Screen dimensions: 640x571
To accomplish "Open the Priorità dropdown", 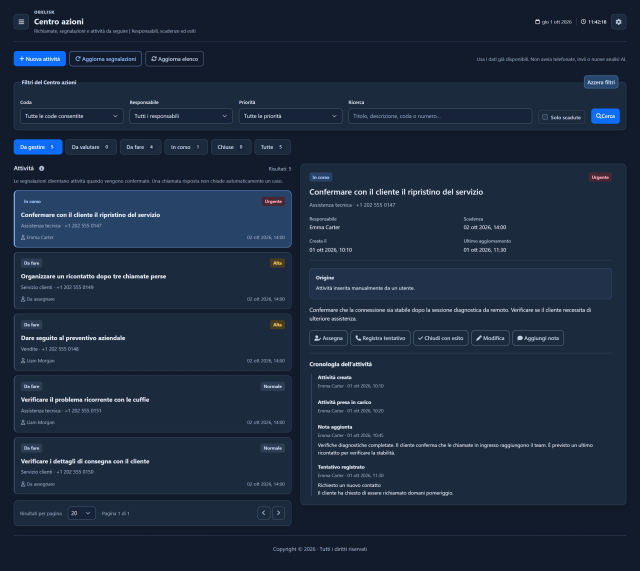I will pyautogui.click(x=290, y=116).
